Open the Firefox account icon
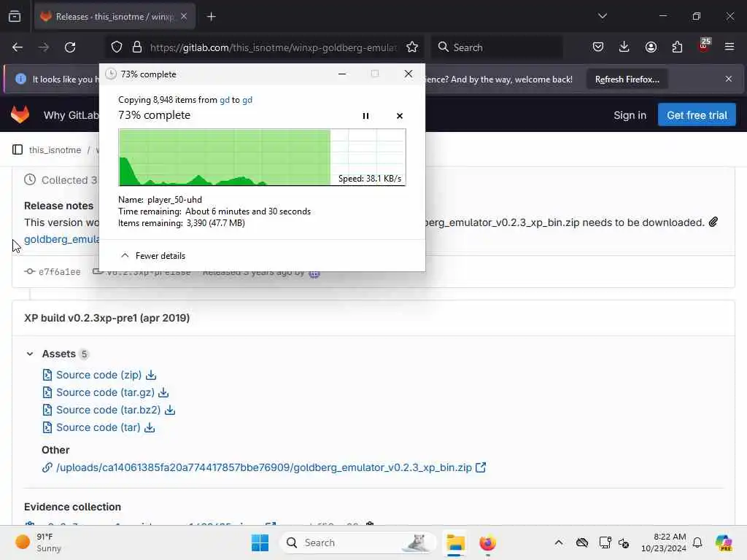This screenshot has height=560, width=747. tap(651, 47)
